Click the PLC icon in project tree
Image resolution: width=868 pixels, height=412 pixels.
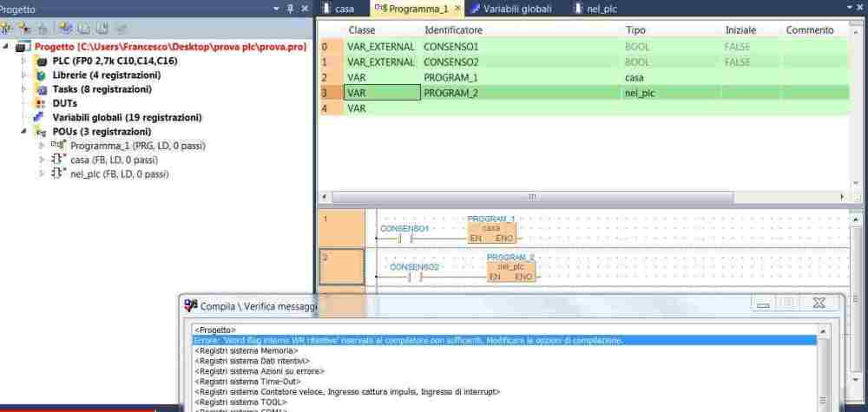tap(43, 62)
